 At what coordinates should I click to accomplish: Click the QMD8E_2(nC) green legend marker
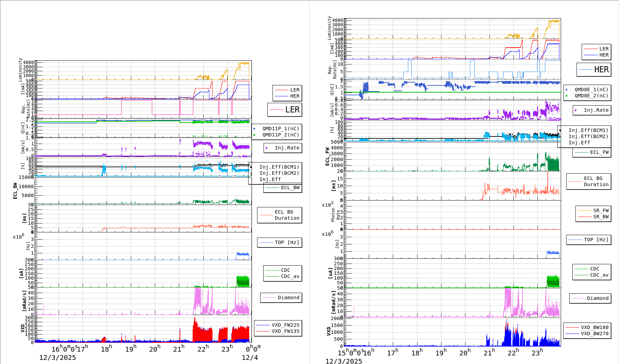coord(566,96)
